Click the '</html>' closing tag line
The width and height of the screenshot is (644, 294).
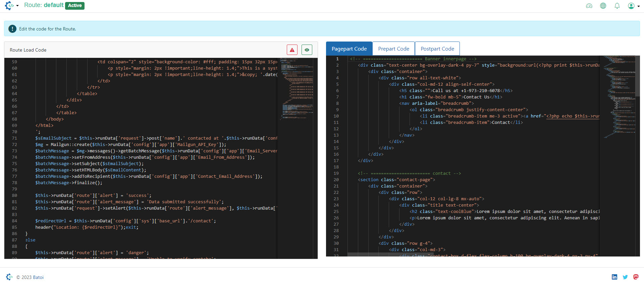[44, 126]
